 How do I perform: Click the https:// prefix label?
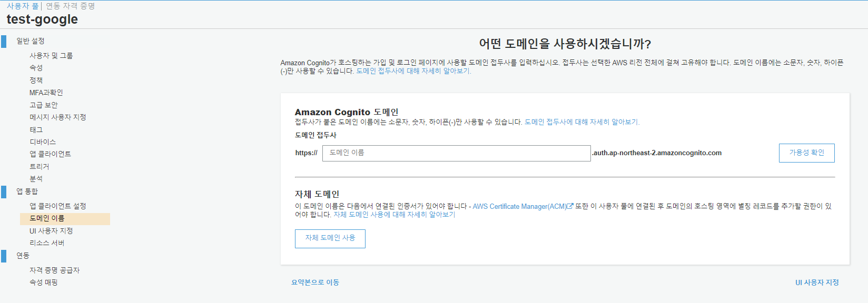(306, 153)
